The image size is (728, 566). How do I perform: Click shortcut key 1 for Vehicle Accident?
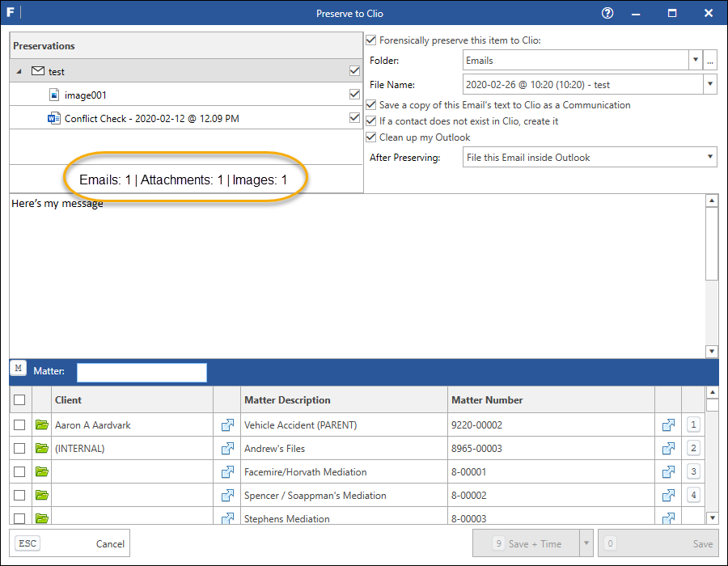tap(693, 424)
